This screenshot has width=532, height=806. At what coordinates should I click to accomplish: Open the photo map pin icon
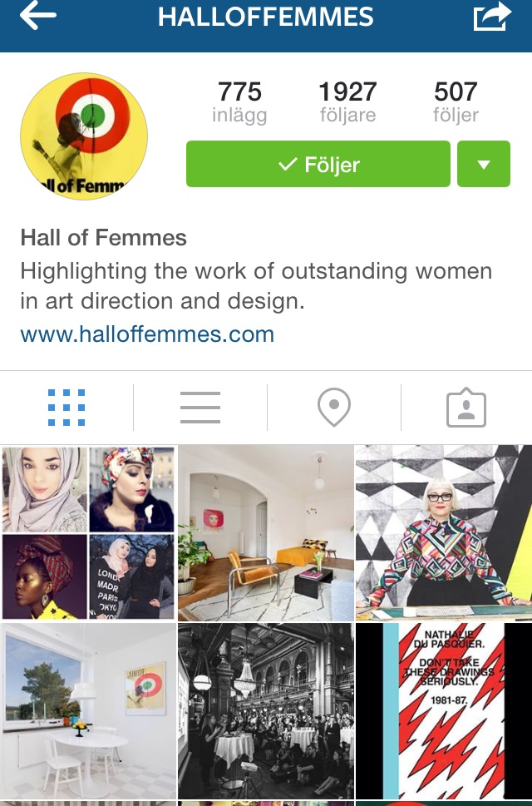334,407
